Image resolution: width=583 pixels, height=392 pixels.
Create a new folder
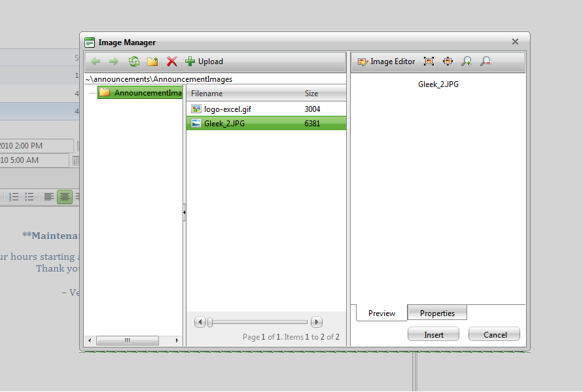coord(152,62)
